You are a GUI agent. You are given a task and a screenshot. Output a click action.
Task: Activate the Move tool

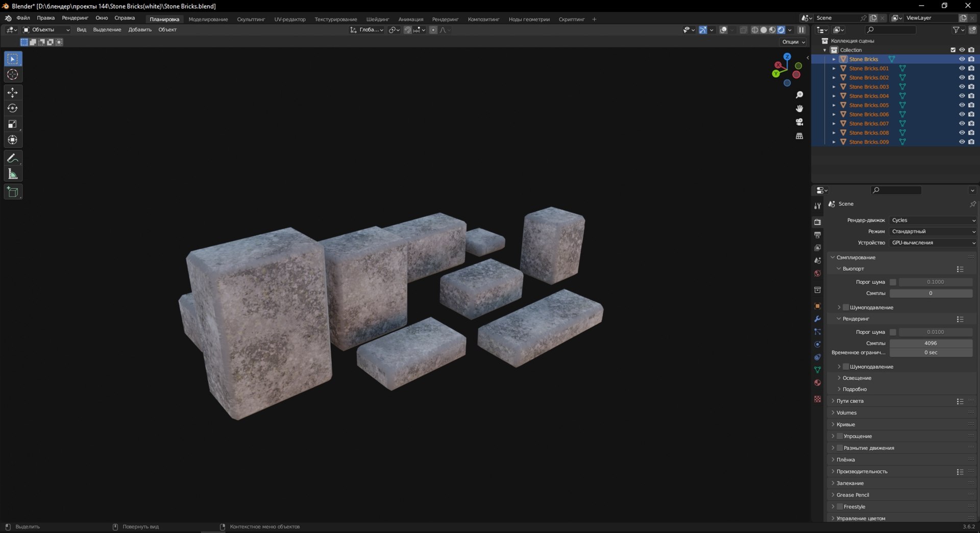(x=13, y=92)
